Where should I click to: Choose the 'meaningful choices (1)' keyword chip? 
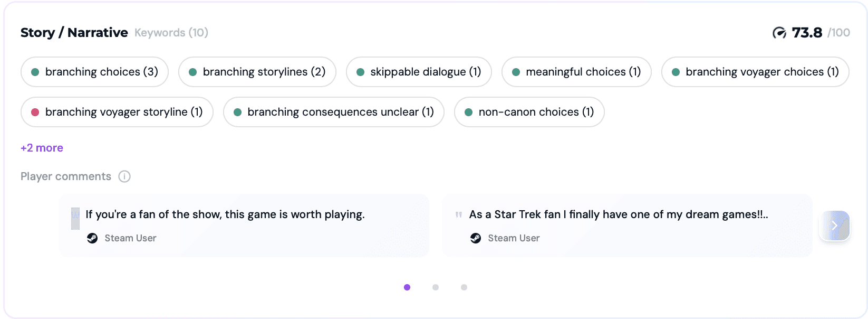point(576,72)
